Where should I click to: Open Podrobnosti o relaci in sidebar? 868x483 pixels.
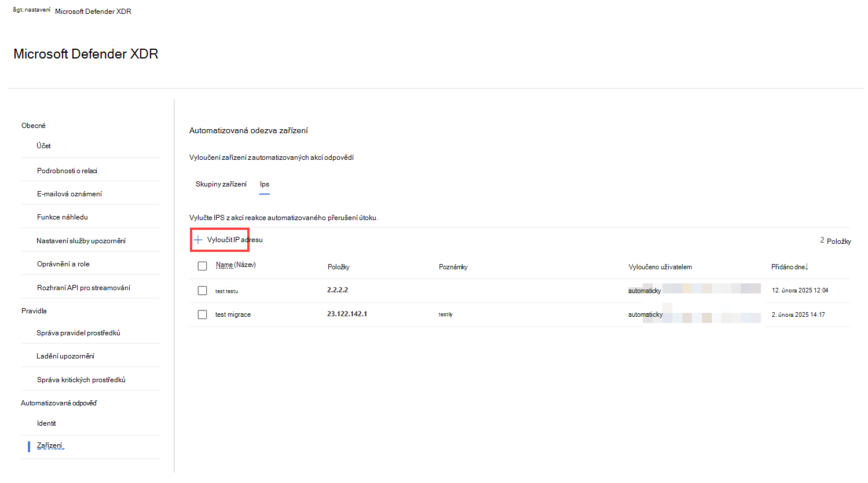67,171
